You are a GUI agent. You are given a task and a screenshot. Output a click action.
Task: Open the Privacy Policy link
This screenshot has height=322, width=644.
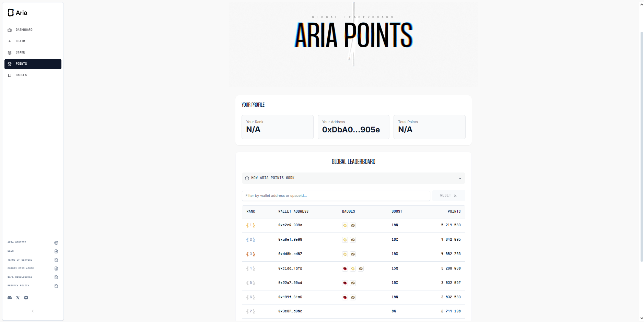19,286
